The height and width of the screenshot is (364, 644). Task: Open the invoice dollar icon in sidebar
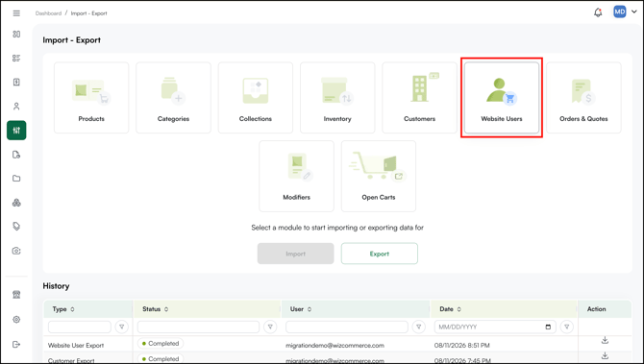click(x=16, y=82)
